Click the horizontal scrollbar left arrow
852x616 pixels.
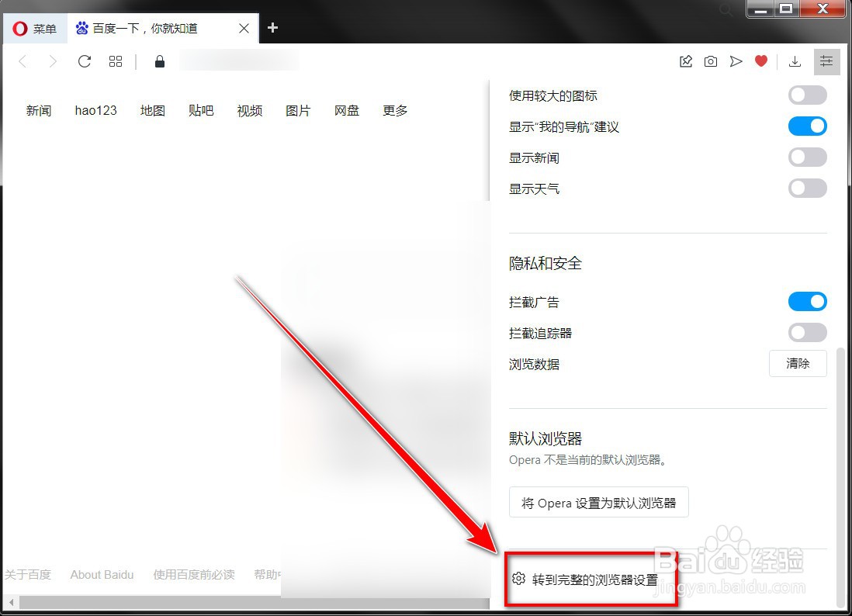[12, 602]
